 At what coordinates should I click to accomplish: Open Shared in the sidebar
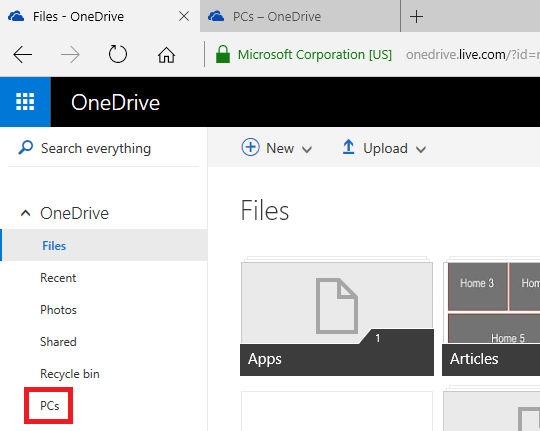58,342
